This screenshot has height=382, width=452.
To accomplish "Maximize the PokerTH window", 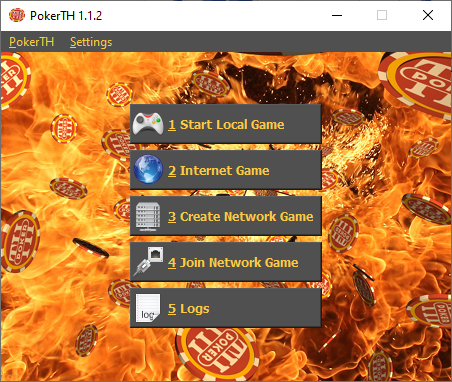I will [382, 15].
